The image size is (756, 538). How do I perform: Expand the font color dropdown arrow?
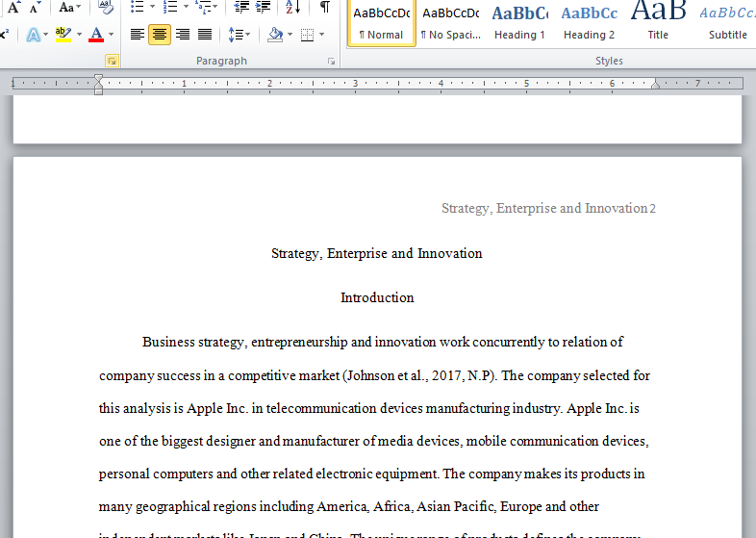coord(111,35)
